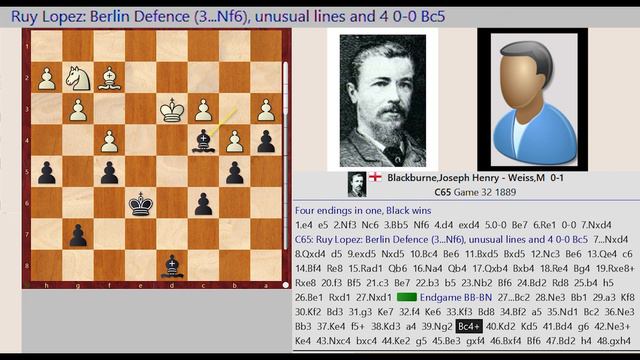Select the white pawn on f4
Viewport: 640px width, 360px height.
(x=109, y=141)
